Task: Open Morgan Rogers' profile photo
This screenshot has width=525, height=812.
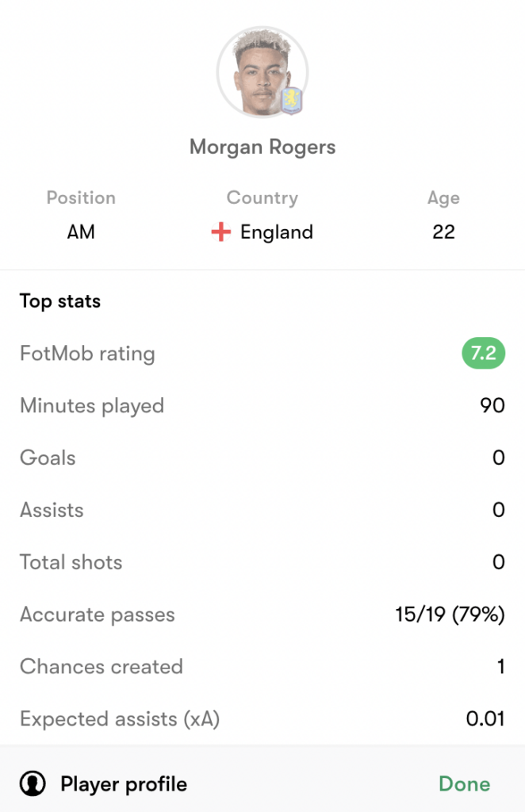Action: point(262,72)
